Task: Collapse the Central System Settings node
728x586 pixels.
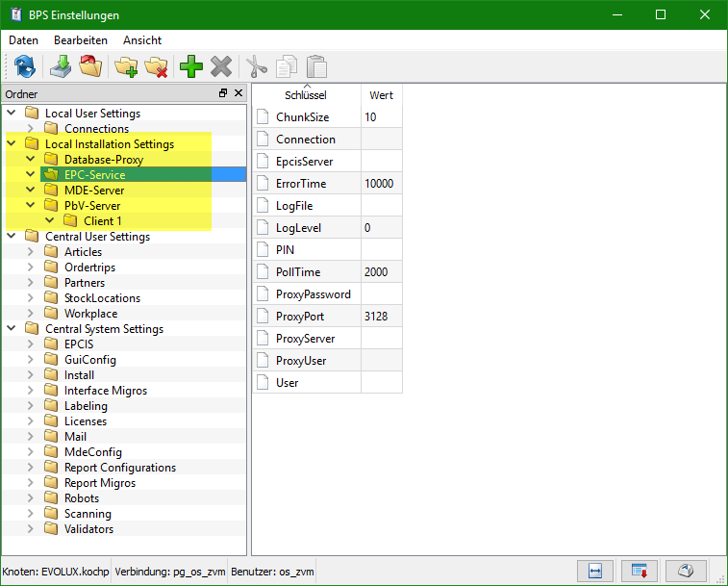Action: (x=12, y=329)
